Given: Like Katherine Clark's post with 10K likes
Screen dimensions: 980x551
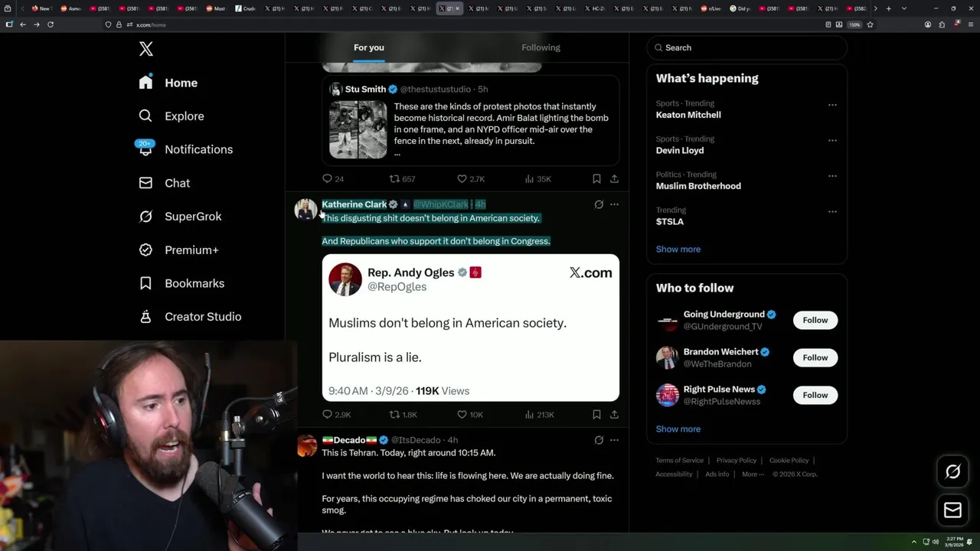Looking at the screenshot, I should pyautogui.click(x=470, y=415).
